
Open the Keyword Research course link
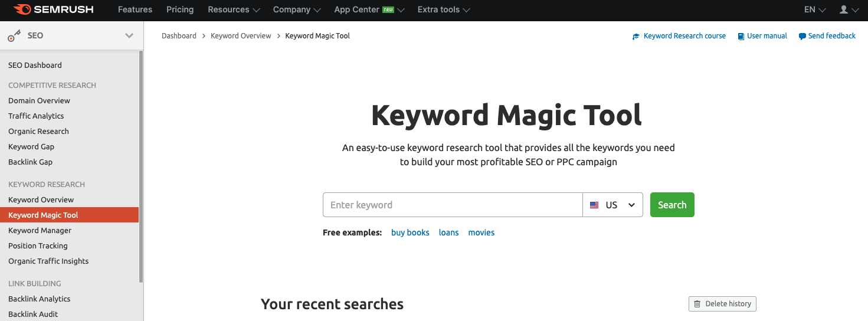pos(684,36)
